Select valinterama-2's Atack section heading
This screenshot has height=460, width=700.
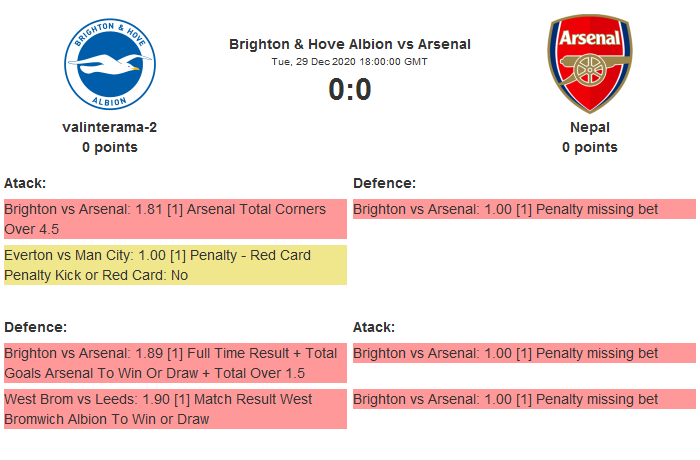pos(25,183)
